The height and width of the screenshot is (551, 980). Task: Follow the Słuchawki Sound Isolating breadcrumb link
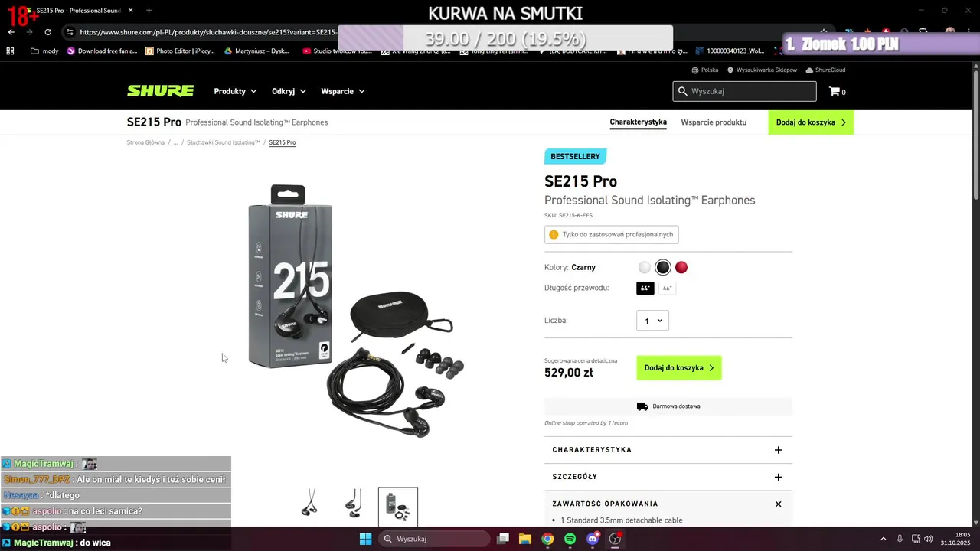224,142
